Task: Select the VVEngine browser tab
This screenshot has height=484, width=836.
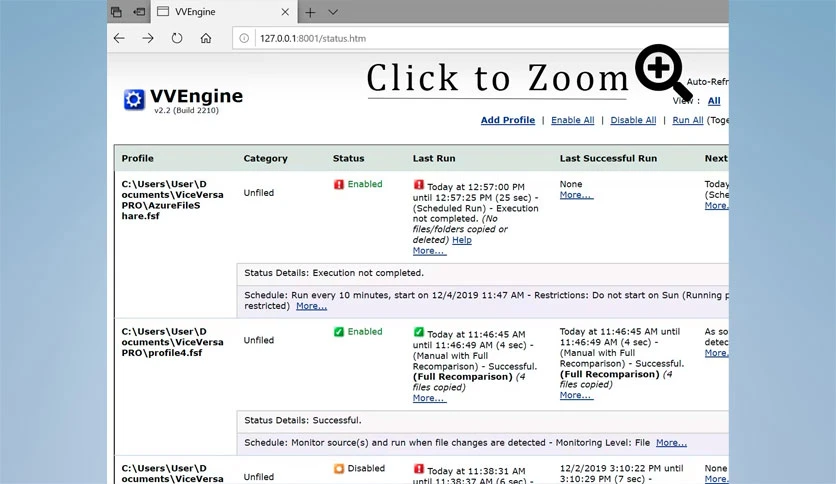Action: [224, 12]
